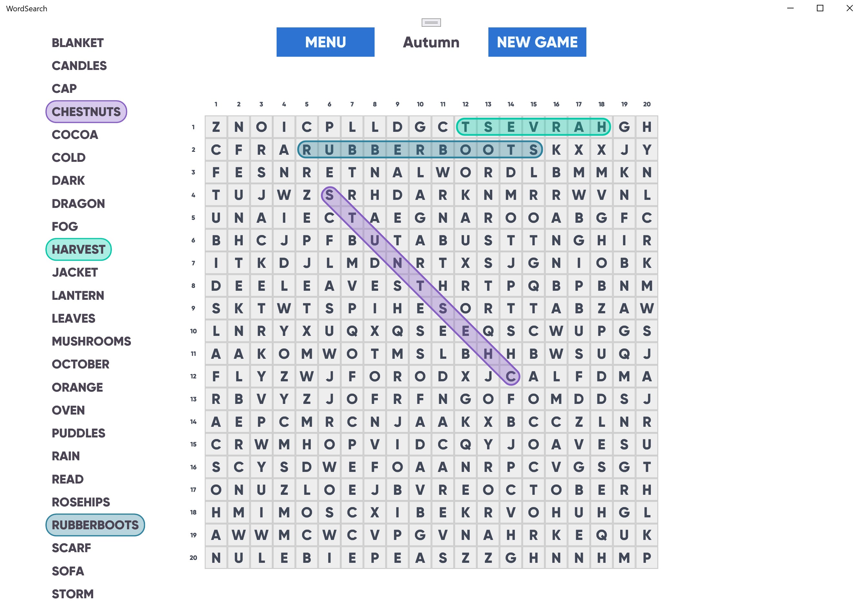Close the WordSearch window
Screen dimensions: 862x616
pyautogui.click(x=849, y=8)
